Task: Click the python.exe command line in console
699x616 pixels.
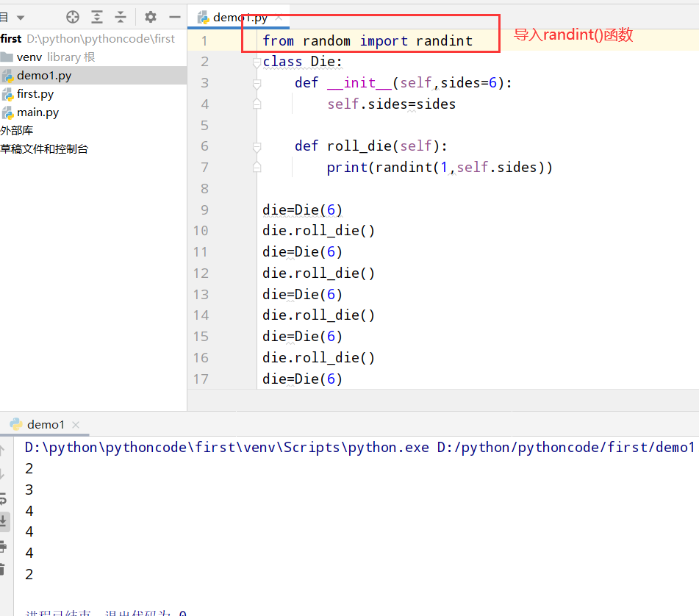Action: pos(360,448)
